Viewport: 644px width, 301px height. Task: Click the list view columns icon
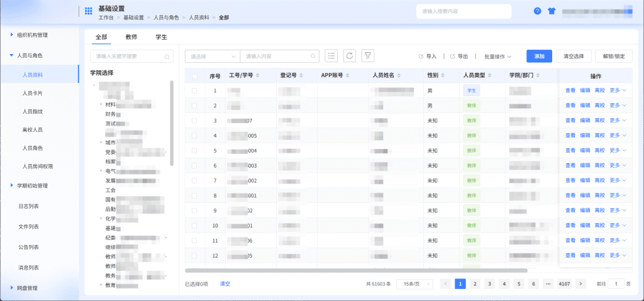point(331,56)
